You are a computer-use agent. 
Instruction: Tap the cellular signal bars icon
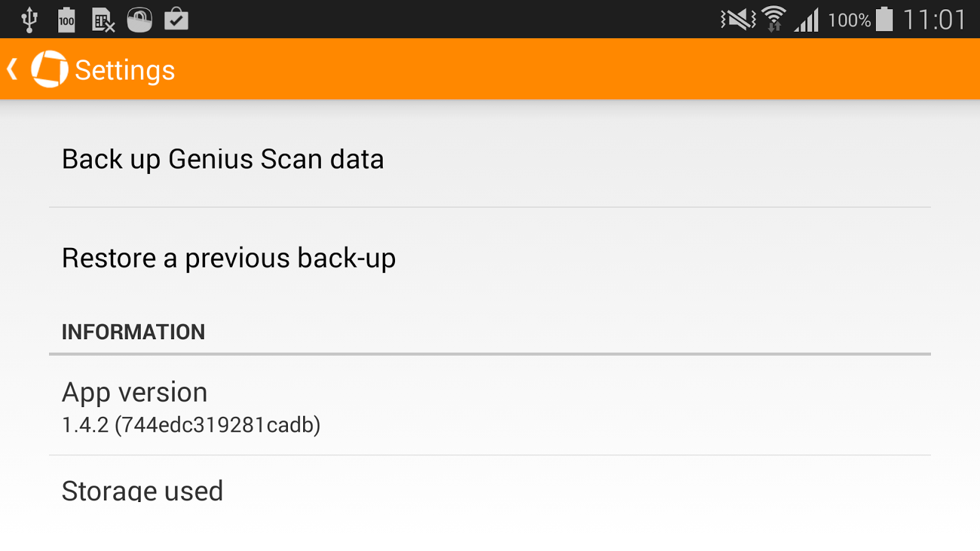click(x=806, y=21)
